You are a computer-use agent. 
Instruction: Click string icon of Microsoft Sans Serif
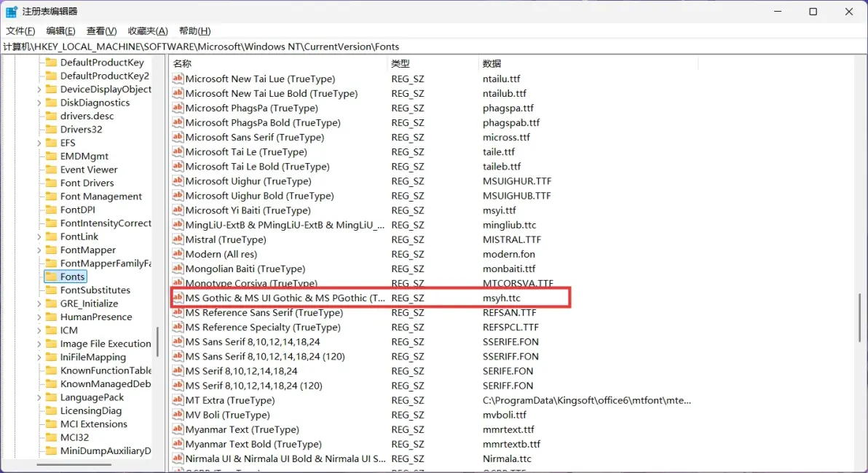[177, 138]
